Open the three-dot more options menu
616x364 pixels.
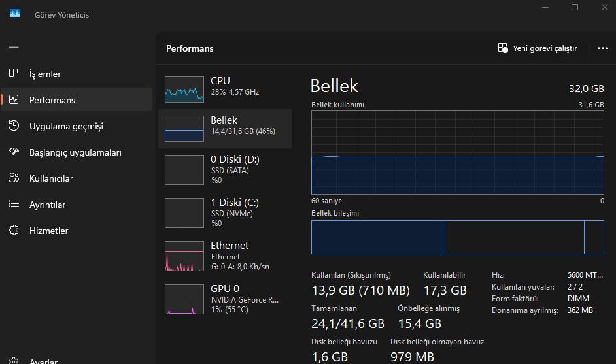tap(603, 48)
